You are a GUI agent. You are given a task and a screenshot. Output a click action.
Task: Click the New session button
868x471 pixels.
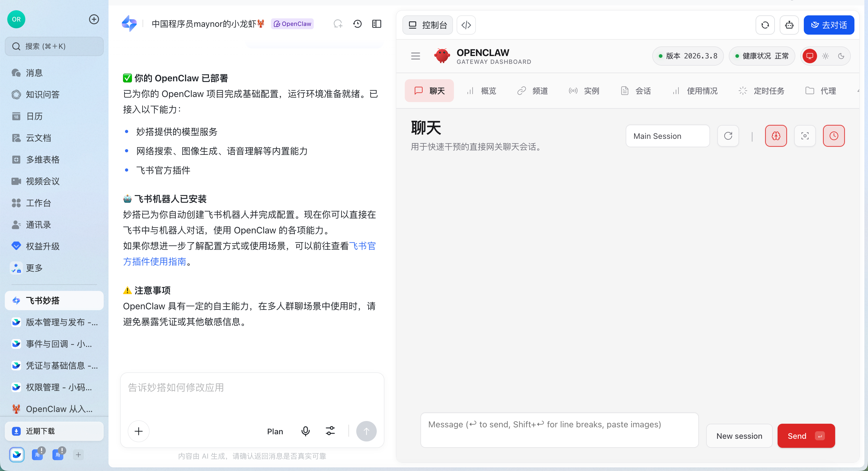coord(739,436)
